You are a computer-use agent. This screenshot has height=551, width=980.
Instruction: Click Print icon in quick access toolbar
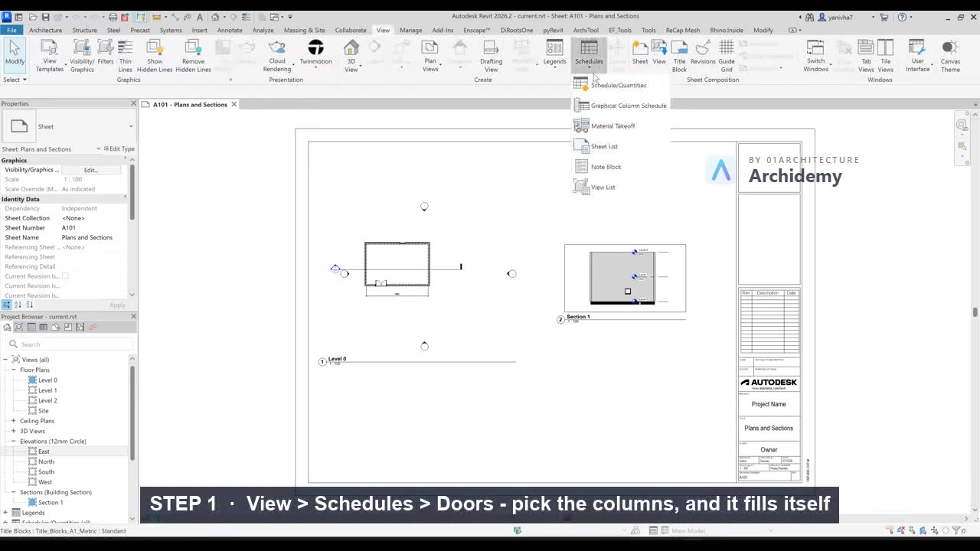113,17
